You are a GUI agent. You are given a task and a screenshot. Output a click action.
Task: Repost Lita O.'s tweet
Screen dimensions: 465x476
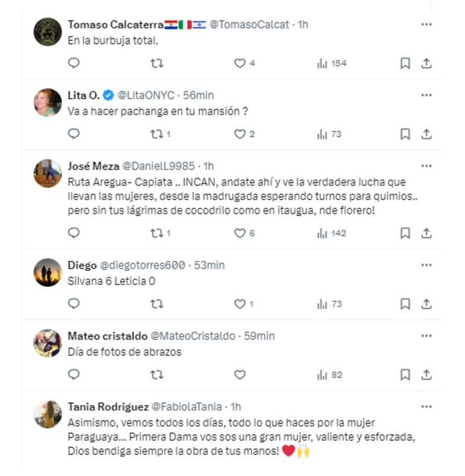click(x=157, y=134)
